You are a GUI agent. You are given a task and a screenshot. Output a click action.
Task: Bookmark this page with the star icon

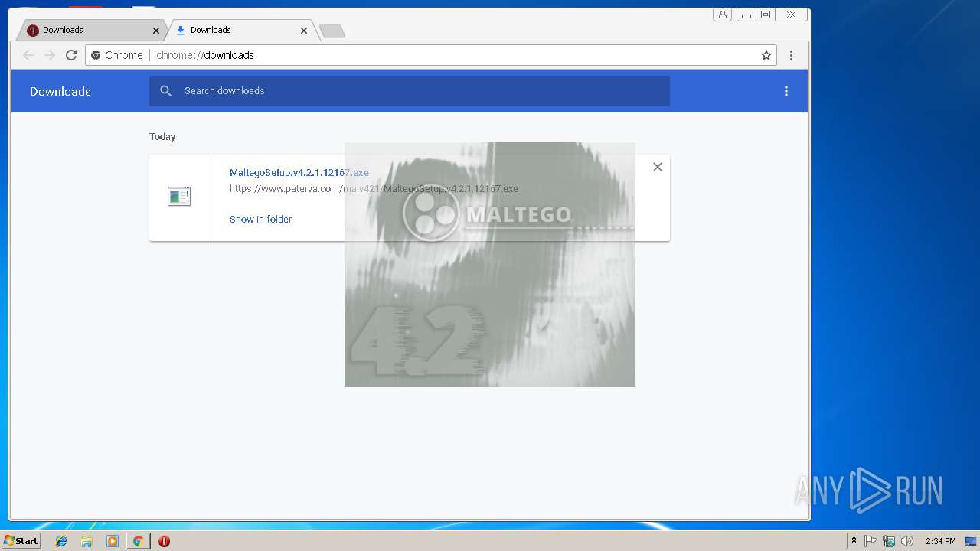click(766, 55)
